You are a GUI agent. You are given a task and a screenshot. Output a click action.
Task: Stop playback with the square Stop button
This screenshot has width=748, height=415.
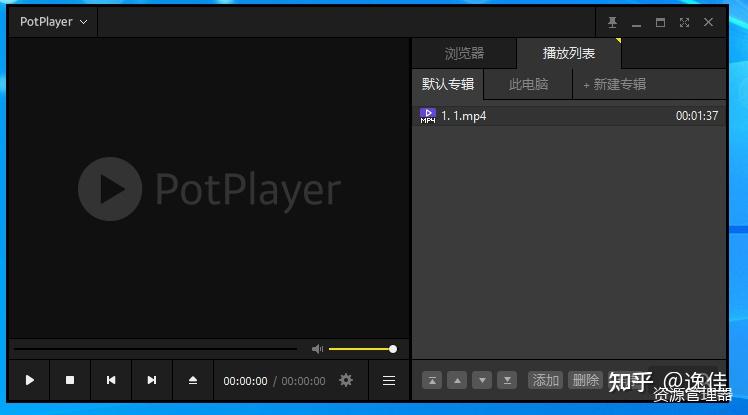[70, 380]
